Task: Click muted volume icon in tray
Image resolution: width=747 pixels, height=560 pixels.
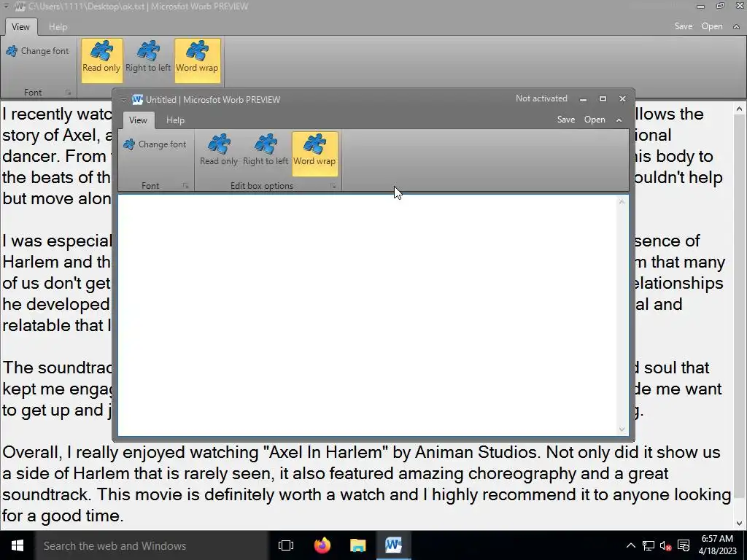Action: pos(665,545)
